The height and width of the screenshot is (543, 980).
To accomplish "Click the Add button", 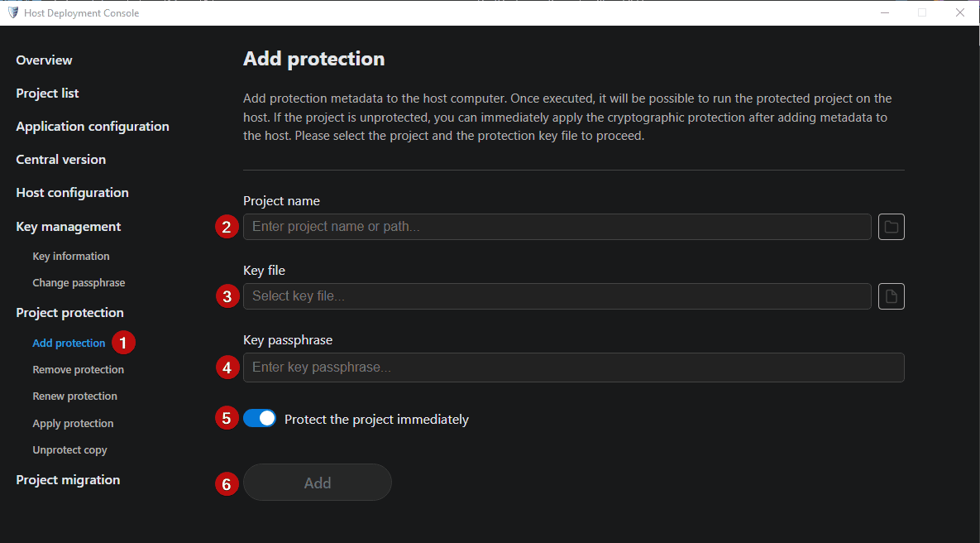I will coord(318,483).
